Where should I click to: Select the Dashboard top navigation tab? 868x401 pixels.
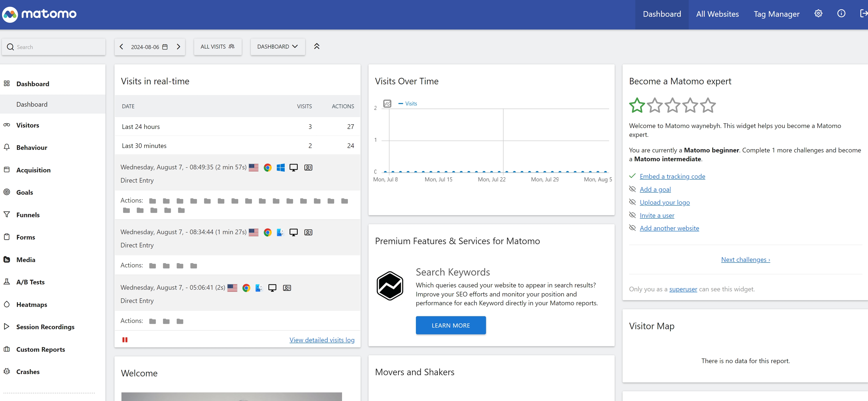(662, 14)
